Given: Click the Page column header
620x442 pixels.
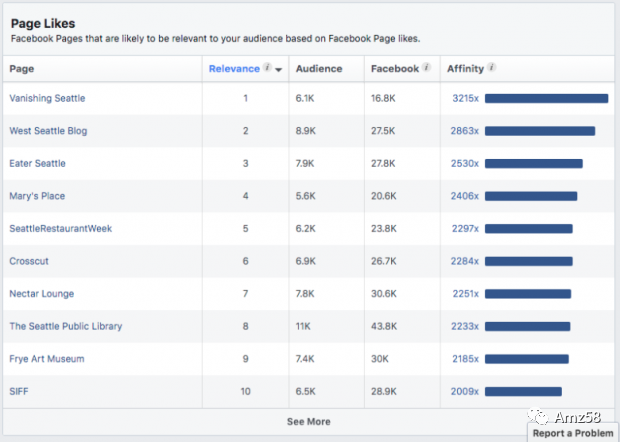Looking at the screenshot, I should [x=22, y=69].
